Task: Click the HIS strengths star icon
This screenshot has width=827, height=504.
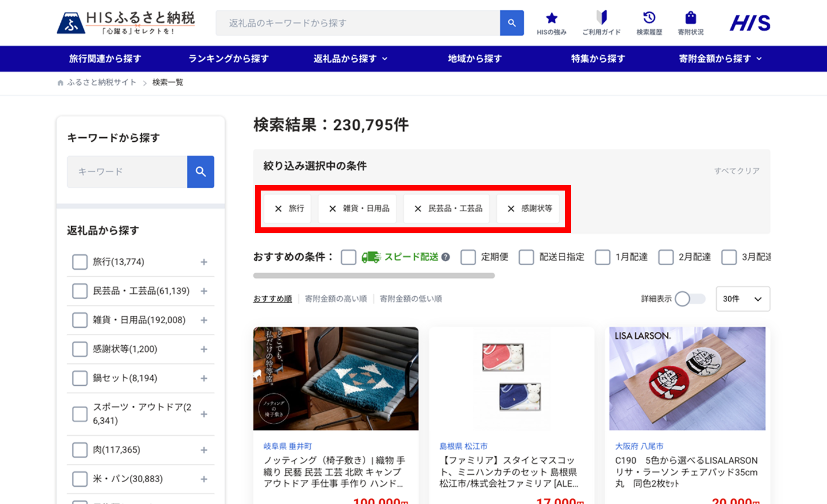Action: (x=551, y=18)
